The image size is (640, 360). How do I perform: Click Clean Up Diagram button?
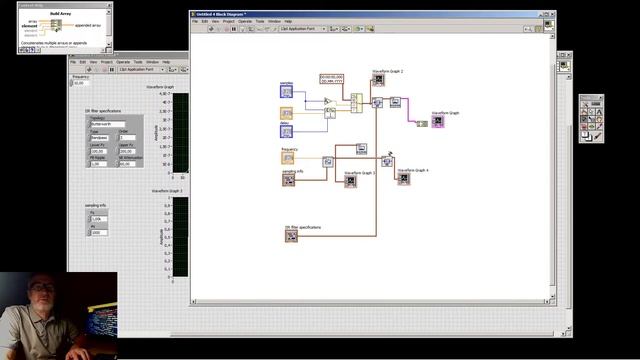click(x=370, y=29)
